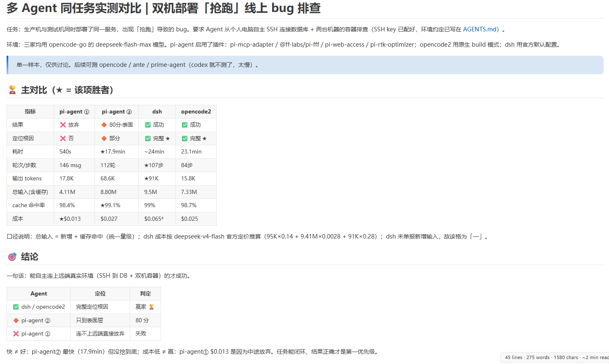609x364 pixels.
Task: Click green check in dsh 结果 cell
Action: [x=148, y=125]
